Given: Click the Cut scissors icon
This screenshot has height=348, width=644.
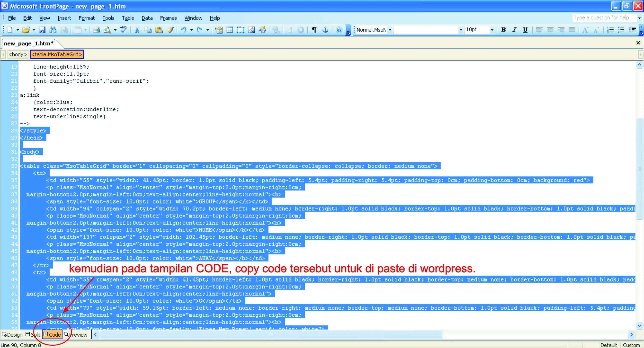Looking at the screenshot, I should point(137,30).
